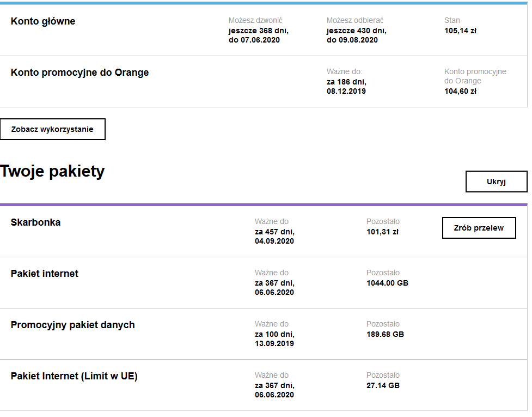Click "Zrób przelew" next to Skarbonka
The width and height of the screenshot is (532, 417).
coord(479,227)
